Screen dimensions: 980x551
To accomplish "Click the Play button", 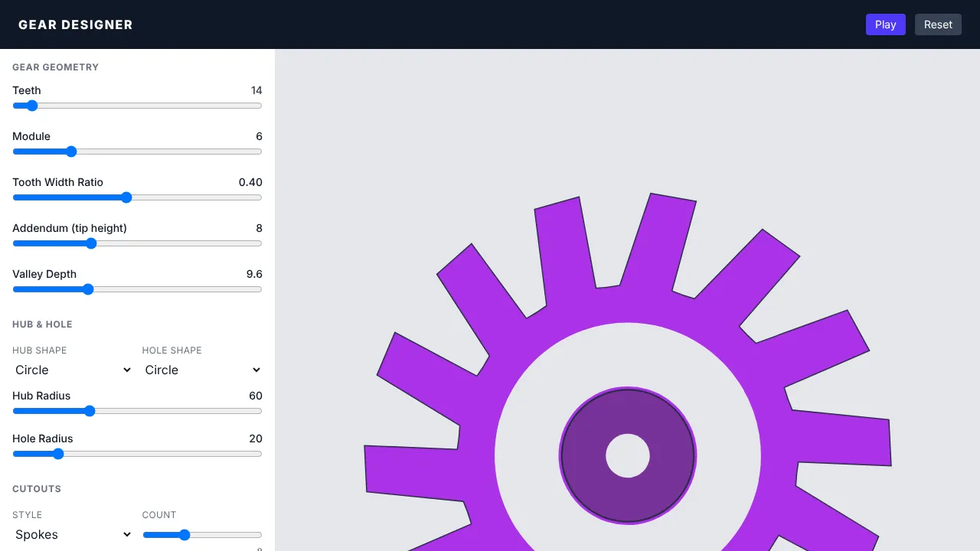I will pyautogui.click(x=886, y=24).
